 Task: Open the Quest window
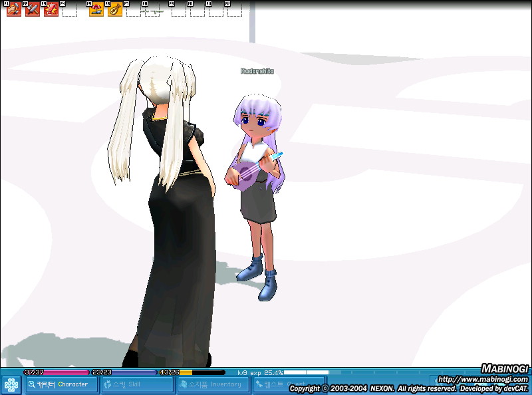(x=289, y=384)
